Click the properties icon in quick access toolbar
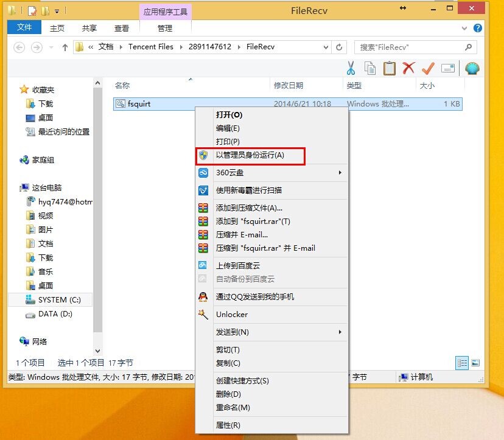504x440 pixels. (32, 11)
